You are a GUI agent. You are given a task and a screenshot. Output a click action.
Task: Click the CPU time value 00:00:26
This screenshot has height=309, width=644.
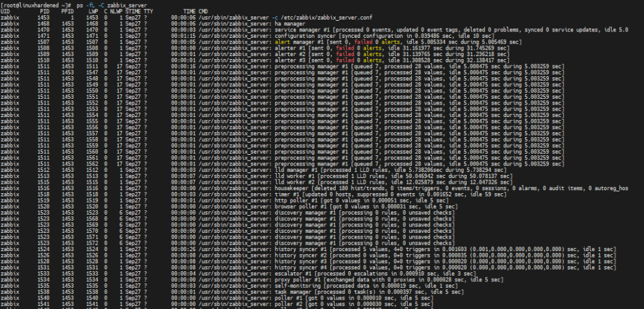184,249
